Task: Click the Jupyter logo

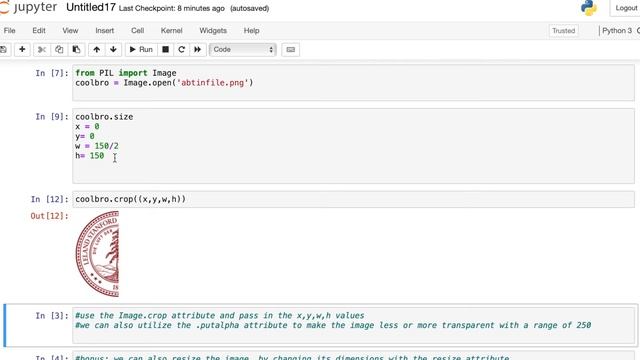Action: 29,7
